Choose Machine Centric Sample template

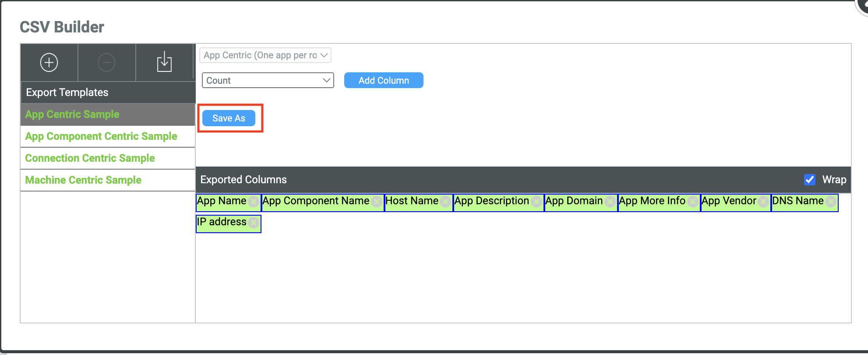click(x=83, y=180)
